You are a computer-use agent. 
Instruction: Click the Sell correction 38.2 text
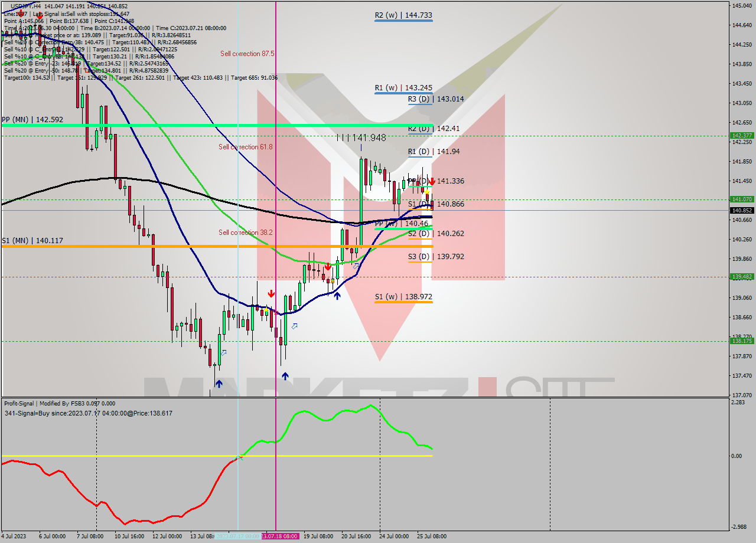[246, 233]
